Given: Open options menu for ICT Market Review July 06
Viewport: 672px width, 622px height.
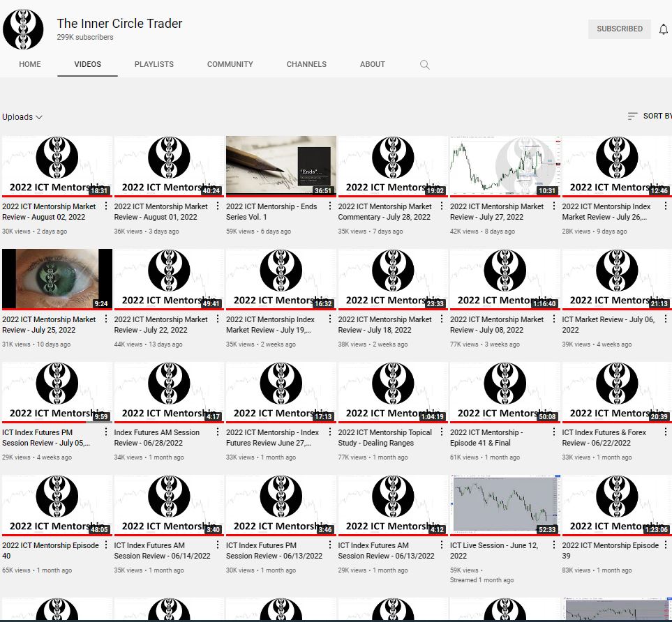Looking at the screenshot, I should [x=666, y=319].
